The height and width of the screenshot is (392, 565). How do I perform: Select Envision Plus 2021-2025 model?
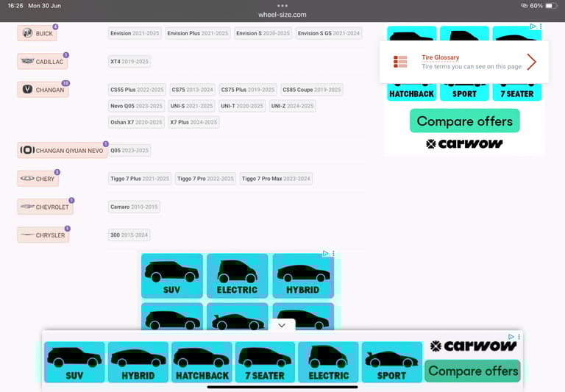click(197, 33)
